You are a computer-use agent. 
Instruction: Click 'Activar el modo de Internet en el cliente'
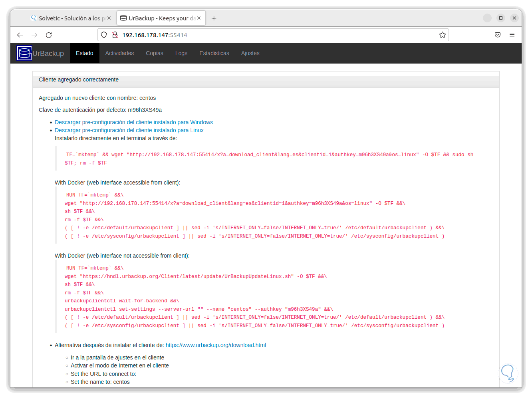coord(120,365)
